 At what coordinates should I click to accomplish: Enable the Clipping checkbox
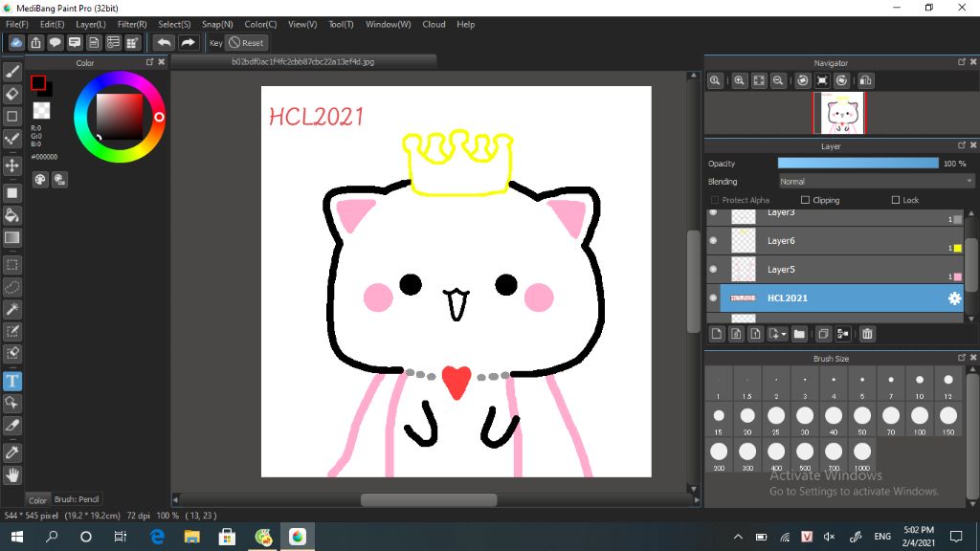pyautogui.click(x=805, y=200)
